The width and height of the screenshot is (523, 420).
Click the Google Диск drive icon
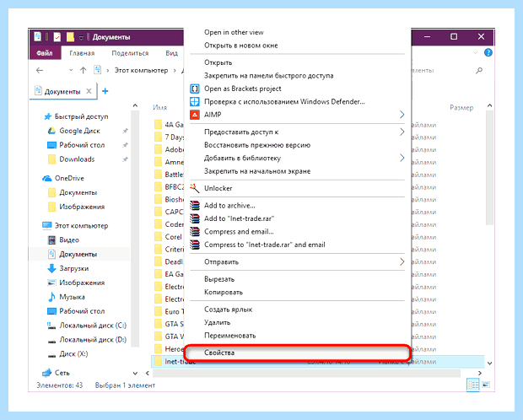coord(51,131)
